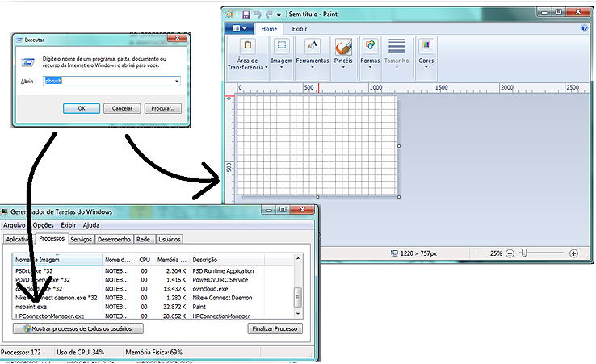Open the Ferramentas tools group icon
The image size is (596, 364).
[x=313, y=47]
